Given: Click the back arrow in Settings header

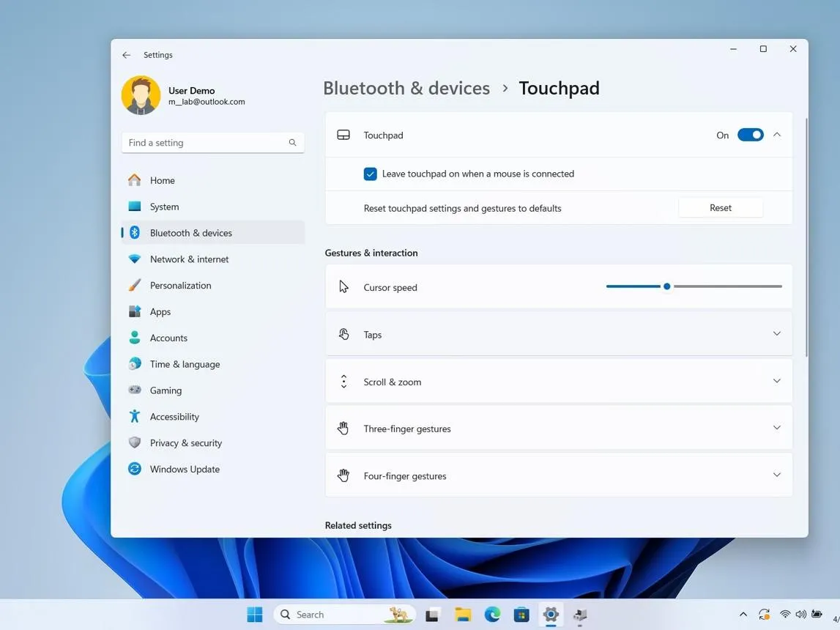Looking at the screenshot, I should 126,55.
